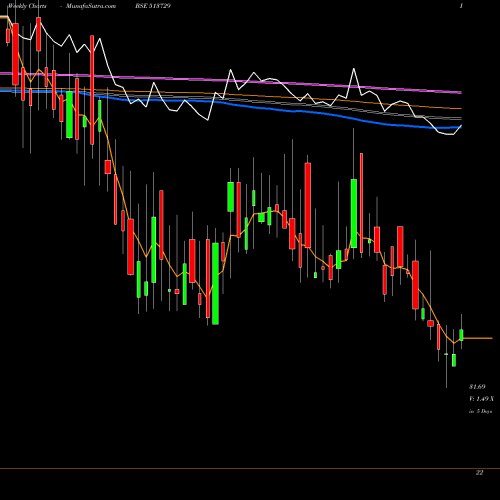Click the 'V: 1.49 X' volume text

pyautogui.click(x=481, y=399)
